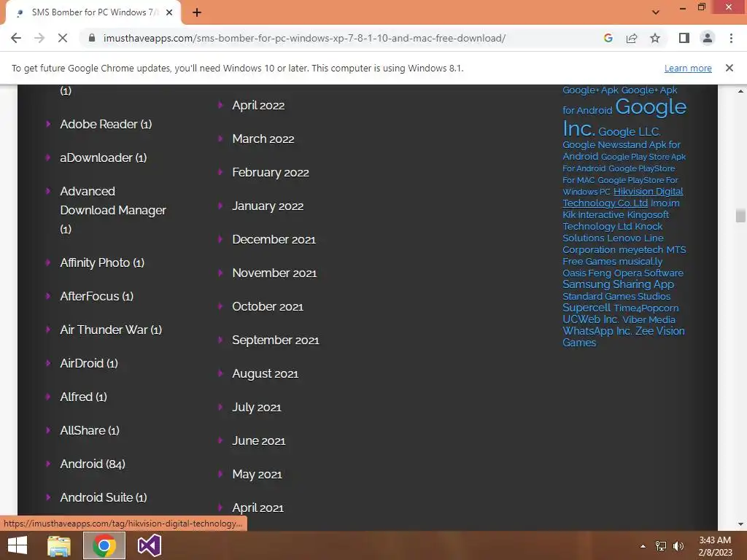Show hidden tray icons
747x560 pixels.
pyautogui.click(x=643, y=546)
